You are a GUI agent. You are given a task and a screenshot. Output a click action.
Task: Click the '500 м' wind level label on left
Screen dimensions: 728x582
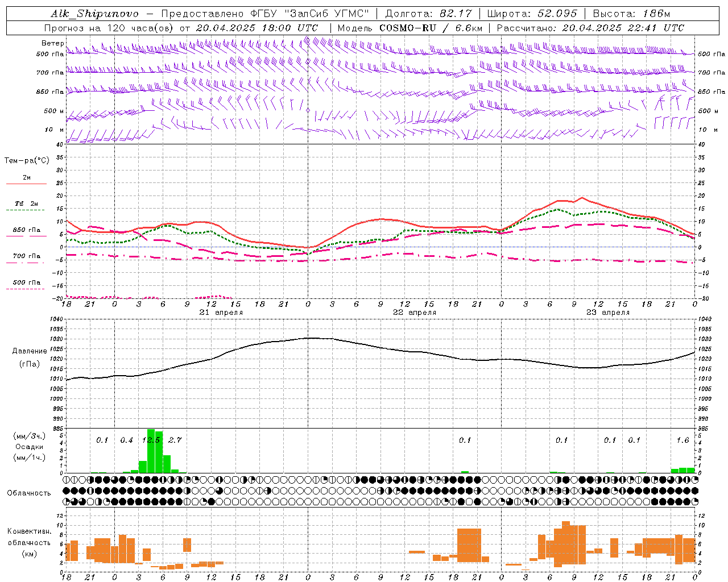[x=54, y=111]
